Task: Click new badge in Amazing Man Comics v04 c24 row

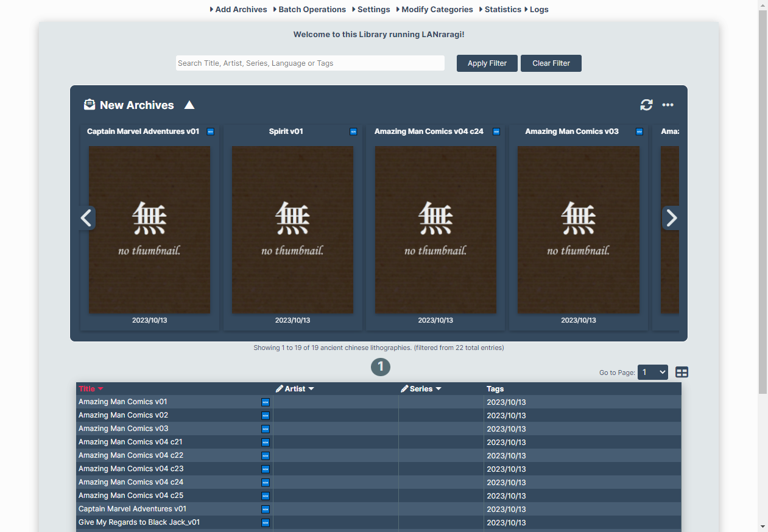Action: tap(266, 483)
